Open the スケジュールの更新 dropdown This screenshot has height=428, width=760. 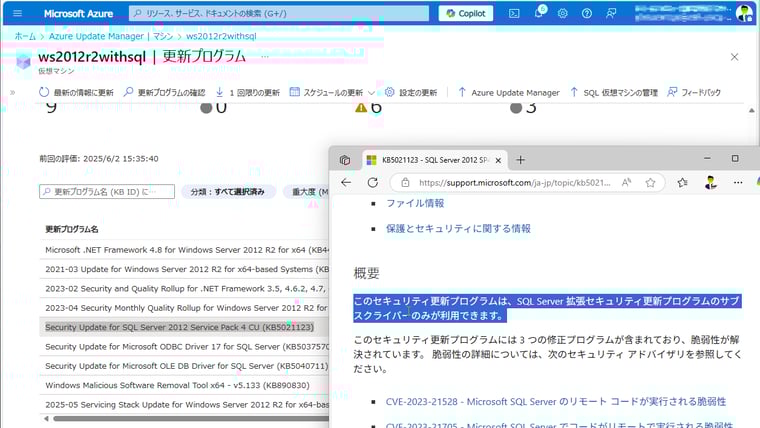coord(332,92)
